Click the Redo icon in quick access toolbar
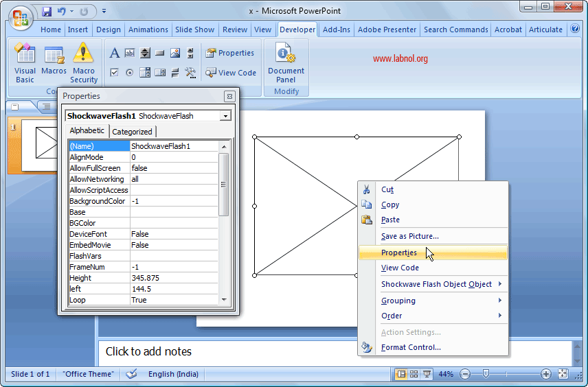The width and height of the screenshot is (588, 387). tap(84, 12)
